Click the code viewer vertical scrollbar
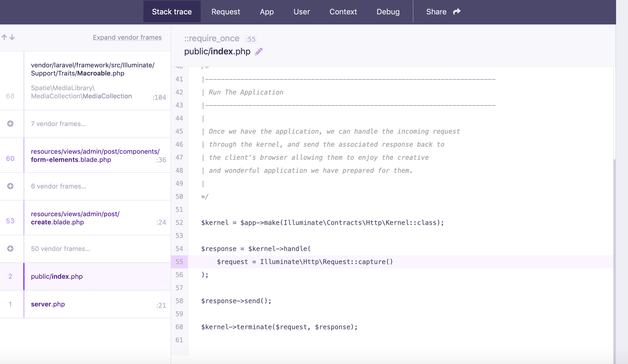Screen dimensions: 628x364 [x=614, y=244]
